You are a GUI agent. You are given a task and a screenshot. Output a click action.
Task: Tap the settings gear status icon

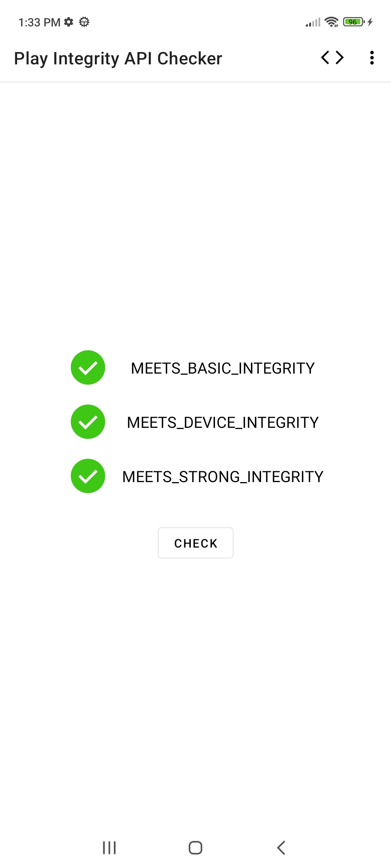point(69,22)
